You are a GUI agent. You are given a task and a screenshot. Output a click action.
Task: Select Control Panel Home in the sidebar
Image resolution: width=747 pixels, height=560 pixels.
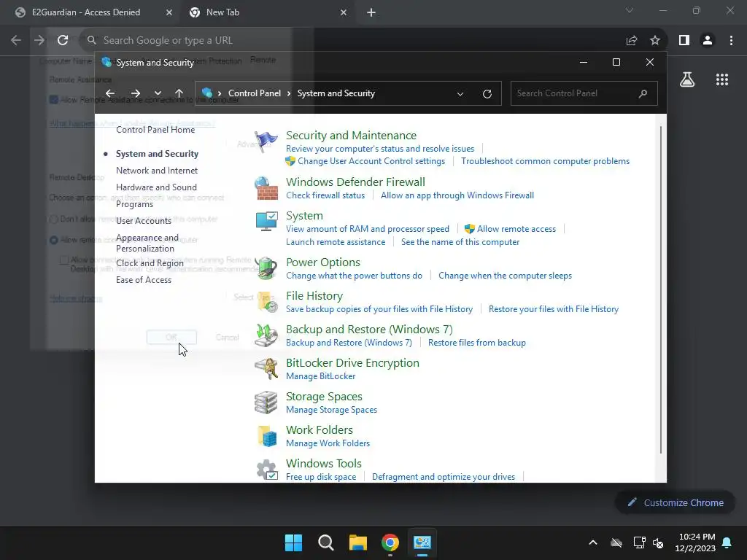pyautogui.click(x=155, y=130)
